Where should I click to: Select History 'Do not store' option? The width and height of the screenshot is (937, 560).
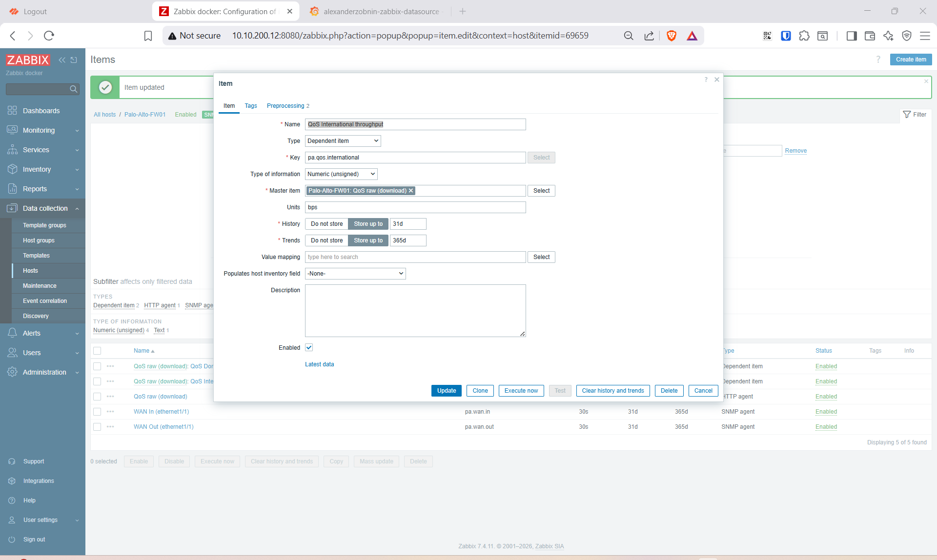point(327,224)
